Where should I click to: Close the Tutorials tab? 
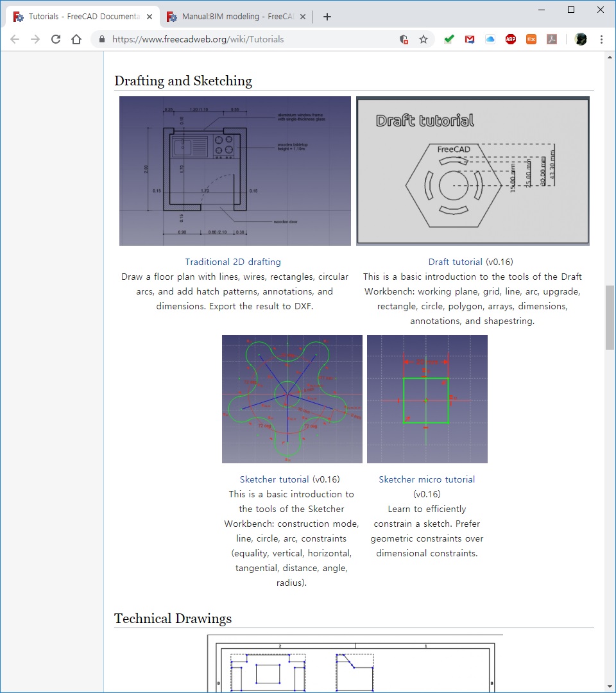150,17
